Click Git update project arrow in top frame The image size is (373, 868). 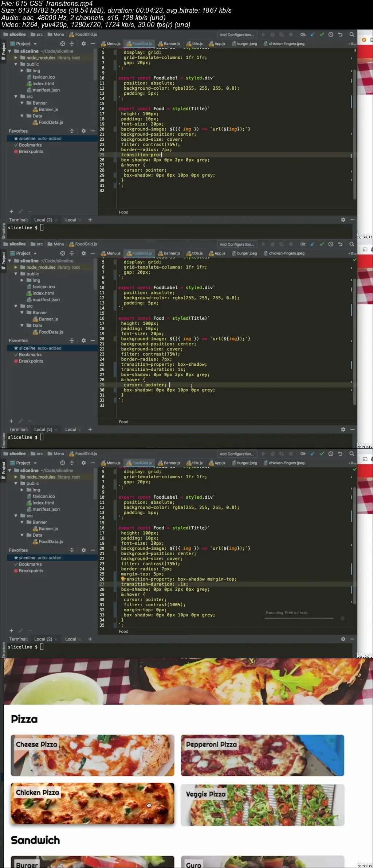point(313,35)
